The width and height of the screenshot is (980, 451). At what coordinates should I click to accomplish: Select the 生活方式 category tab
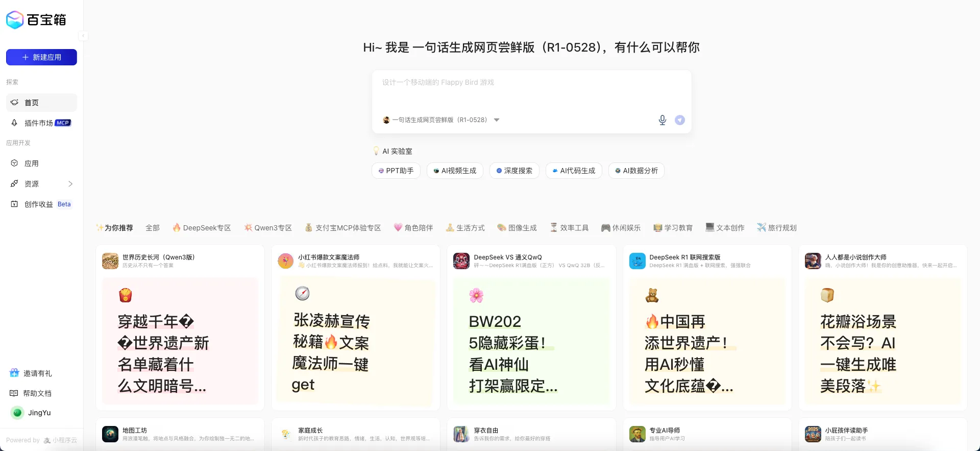(x=465, y=228)
